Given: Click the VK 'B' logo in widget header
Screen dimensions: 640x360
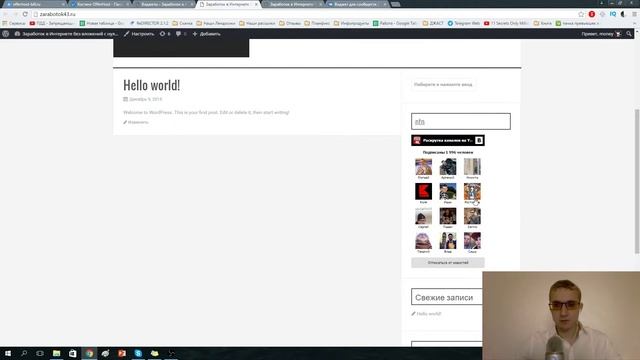Looking at the screenshot, I should (479, 140).
